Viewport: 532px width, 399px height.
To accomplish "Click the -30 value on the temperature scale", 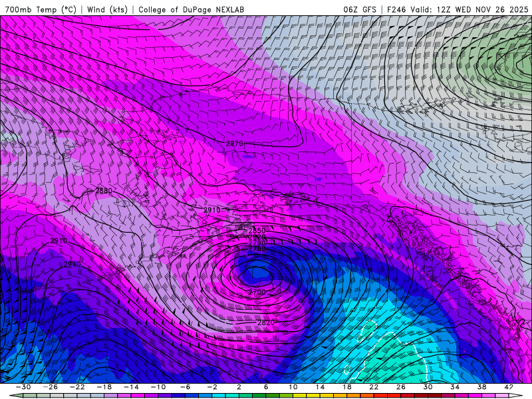I will [x=23, y=387].
